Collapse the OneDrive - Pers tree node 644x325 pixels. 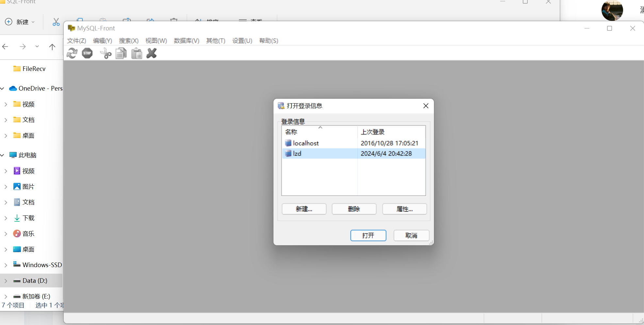click(x=3, y=88)
